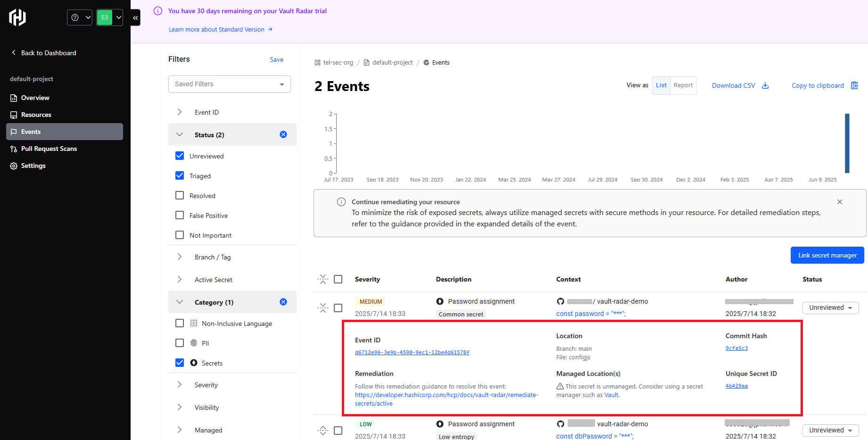Click the Copy to clipboard icon

[x=854, y=85]
